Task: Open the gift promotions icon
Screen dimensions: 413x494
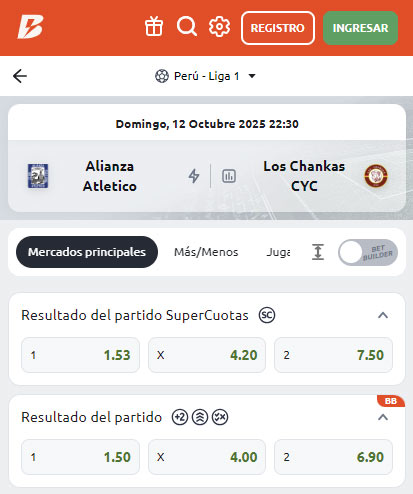Action: click(154, 27)
